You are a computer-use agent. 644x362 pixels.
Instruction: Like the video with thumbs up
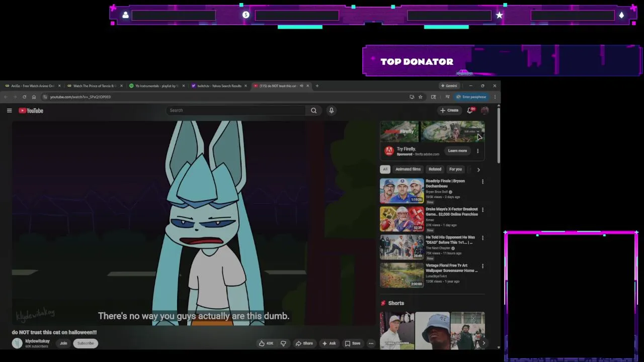(x=266, y=343)
